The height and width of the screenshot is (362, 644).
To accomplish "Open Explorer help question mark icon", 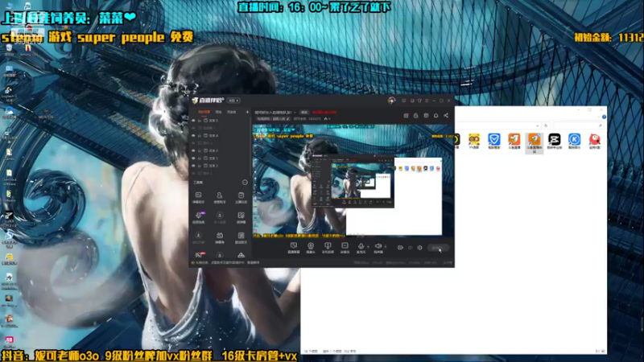I will [604, 117].
